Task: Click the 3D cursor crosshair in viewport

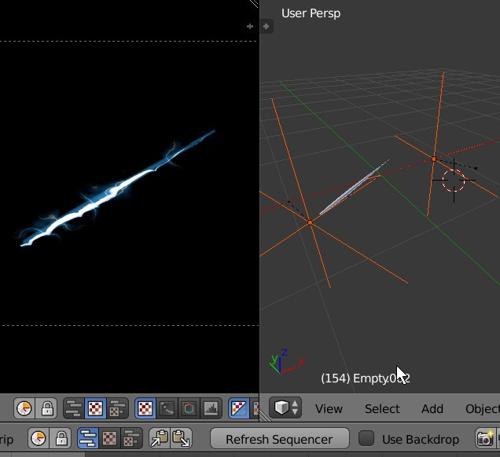Action: (x=453, y=180)
